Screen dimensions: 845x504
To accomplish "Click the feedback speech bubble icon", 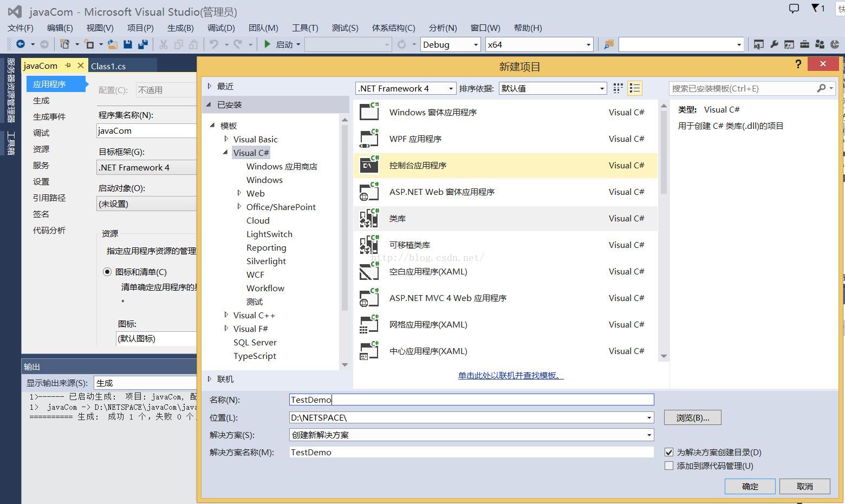I will [794, 8].
